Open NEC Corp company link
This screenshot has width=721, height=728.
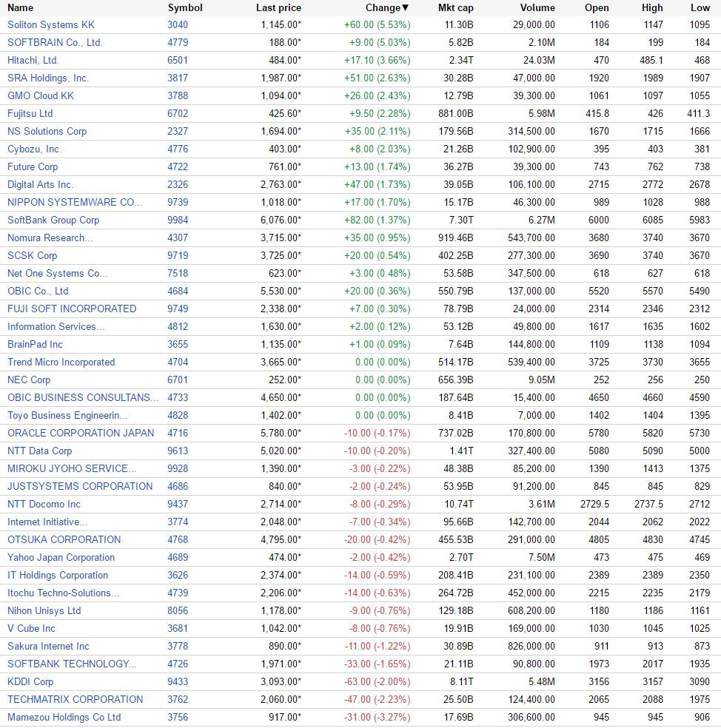pyautogui.click(x=29, y=380)
